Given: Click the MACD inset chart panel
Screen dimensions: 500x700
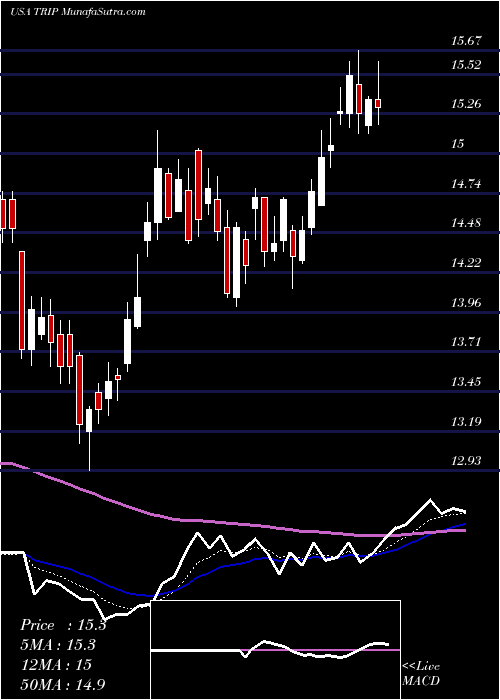Looking at the screenshot, I should 275,650.
